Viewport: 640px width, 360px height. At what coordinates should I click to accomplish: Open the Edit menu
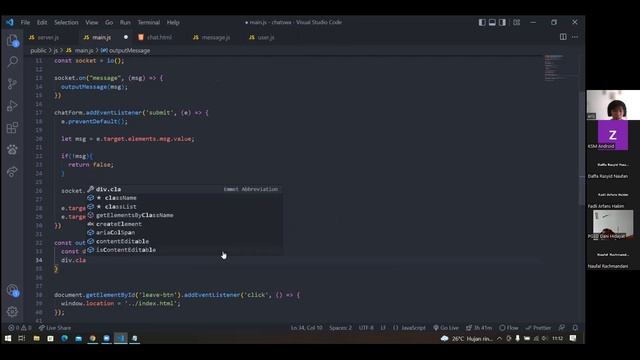[42, 22]
